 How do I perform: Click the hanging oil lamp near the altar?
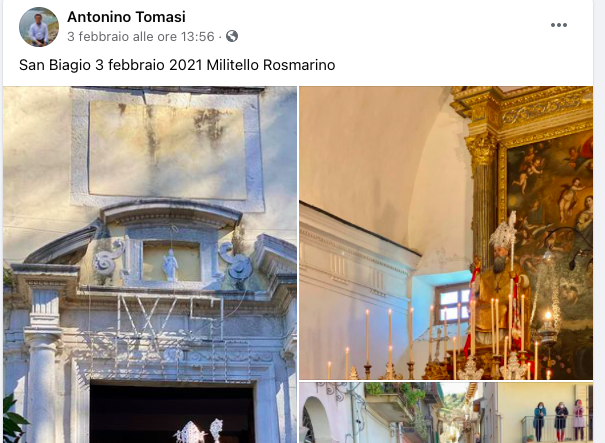click(547, 320)
